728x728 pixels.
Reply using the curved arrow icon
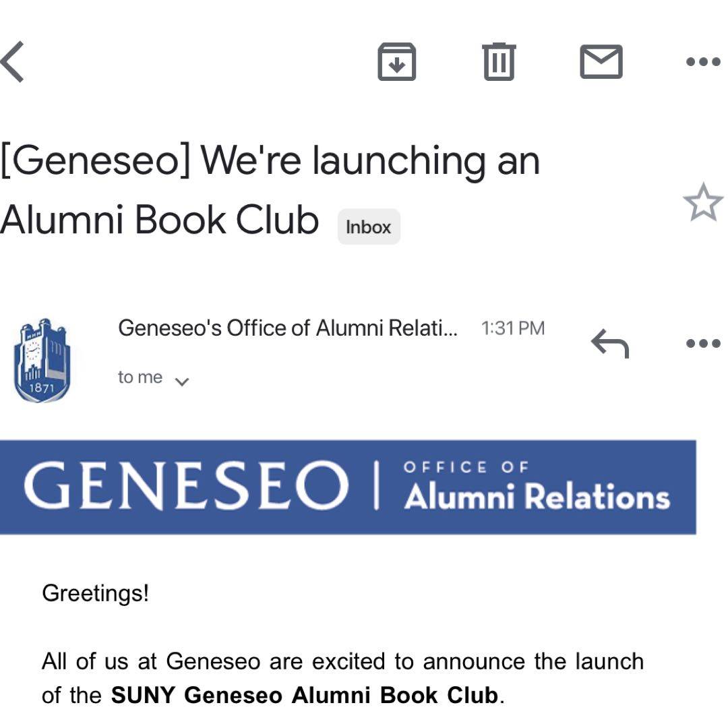[610, 344]
